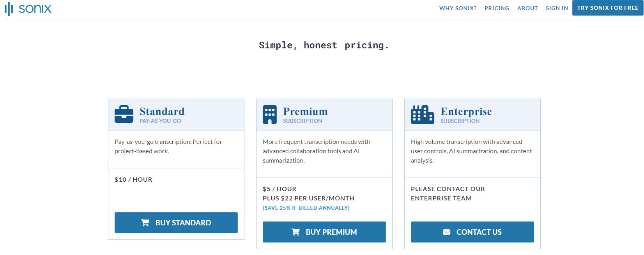Open the Why Sonix? menu item
This screenshot has width=644, height=255.
[458, 8]
